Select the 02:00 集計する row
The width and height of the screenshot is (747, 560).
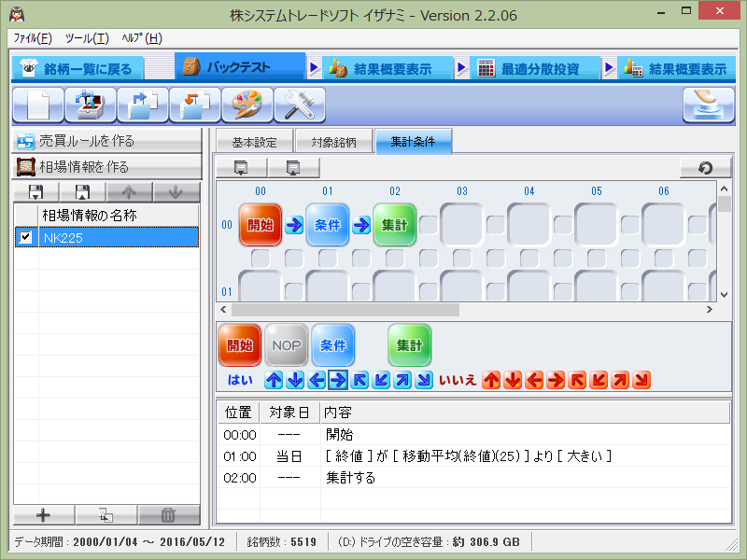pos(473,478)
